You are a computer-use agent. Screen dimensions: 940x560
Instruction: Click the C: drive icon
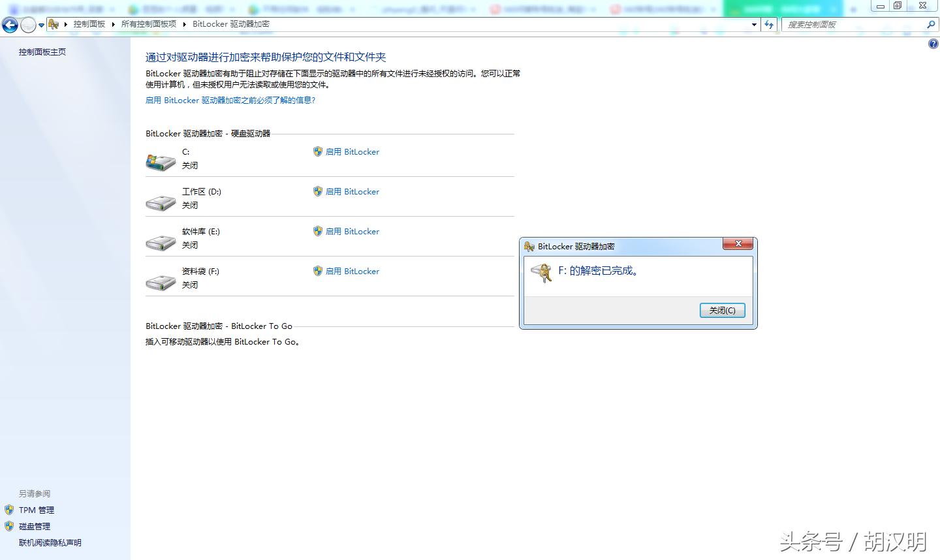pyautogui.click(x=161, y=161)
